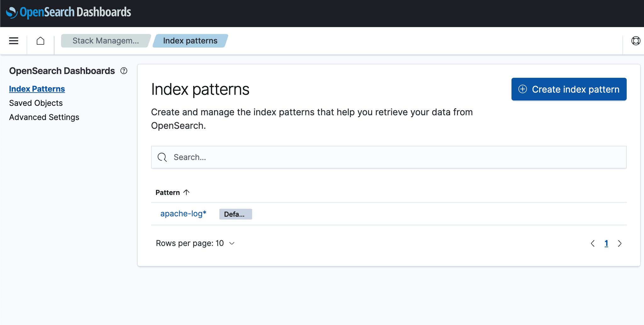Open the apache-log* index pattern
This screenshot has width=644, height=325.
coord(183,214)
